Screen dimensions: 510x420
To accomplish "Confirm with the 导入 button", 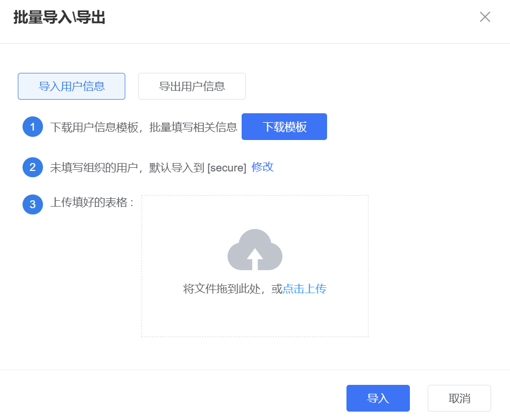I will (378, 398).
